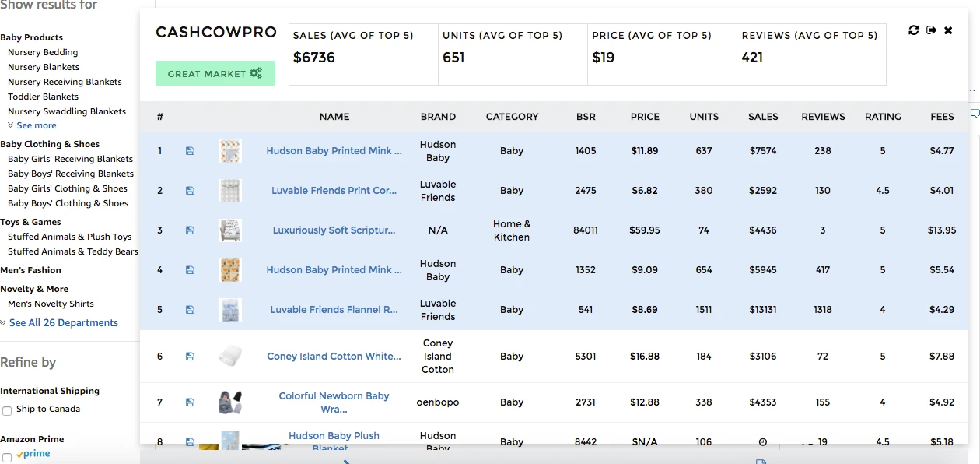The image size is (980, 464).
Task: Sort by the UNITS column header
Action: point(704,117)
